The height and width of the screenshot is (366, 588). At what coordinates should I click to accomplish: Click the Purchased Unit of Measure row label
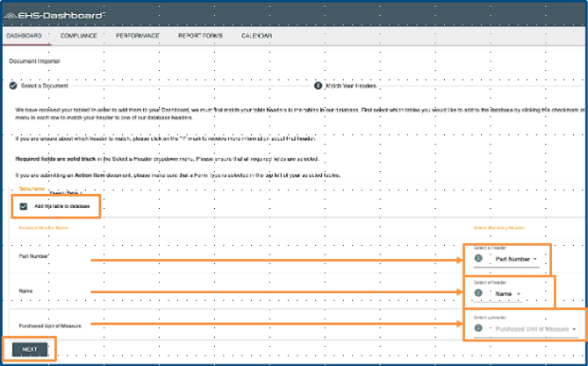point(49,322)
